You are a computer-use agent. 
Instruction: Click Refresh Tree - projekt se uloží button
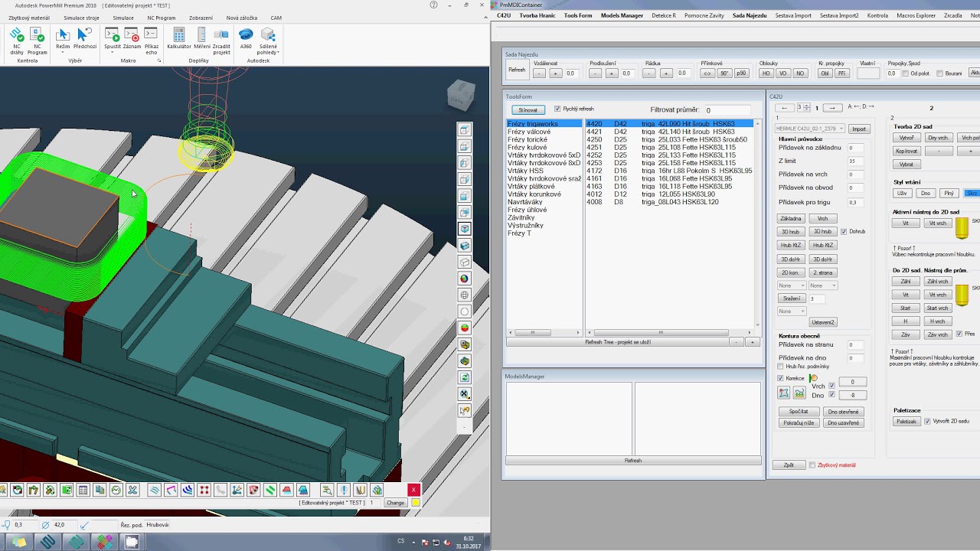[617, 342]
